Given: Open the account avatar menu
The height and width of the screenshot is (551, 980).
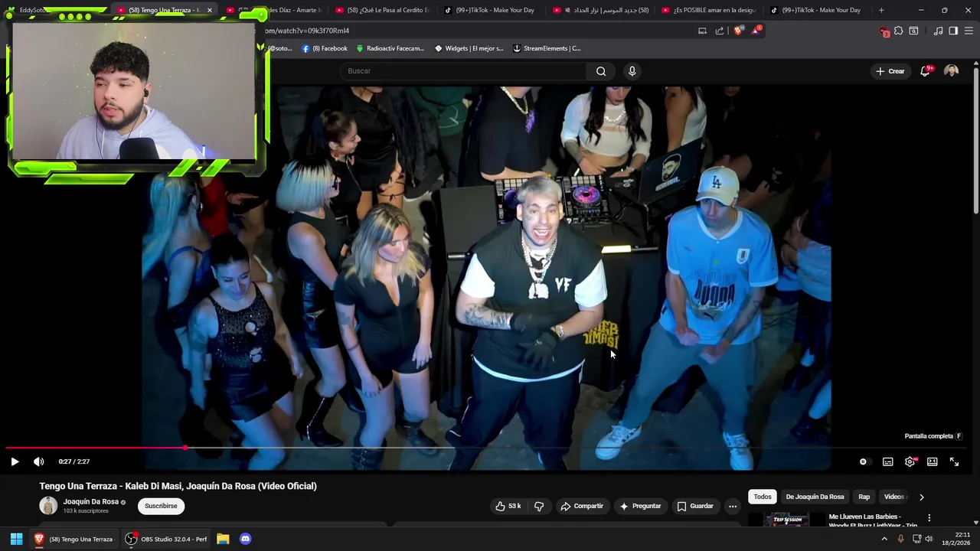Looking at the screenshot, I should (x=951, y=71).
